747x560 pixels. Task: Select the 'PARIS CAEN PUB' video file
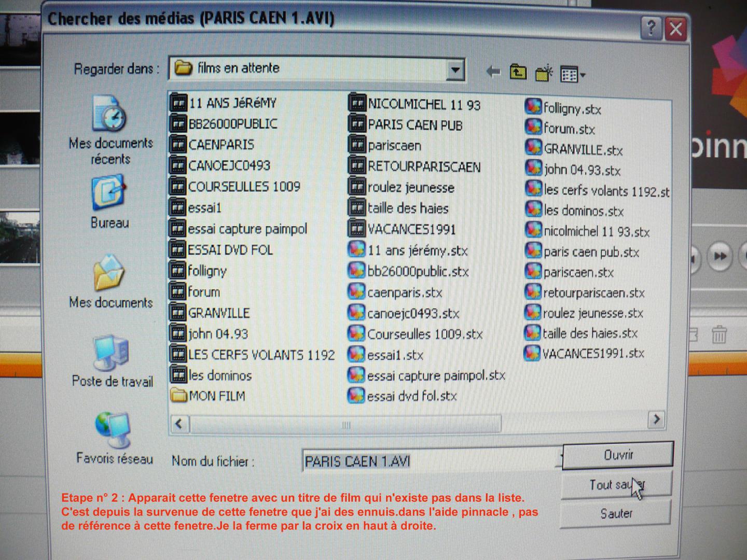(405, 125)
